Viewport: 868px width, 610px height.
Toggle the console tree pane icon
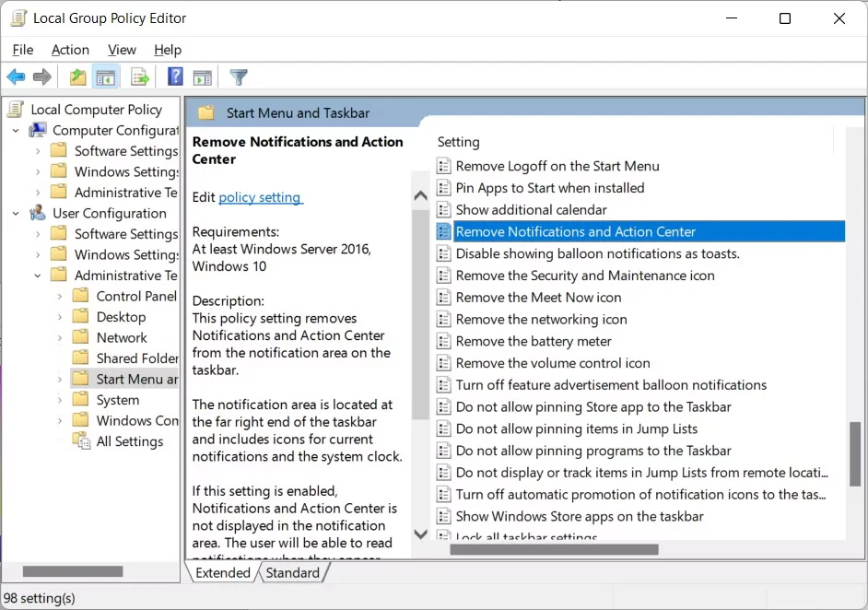pyautogui.click(x=106, y=76)
